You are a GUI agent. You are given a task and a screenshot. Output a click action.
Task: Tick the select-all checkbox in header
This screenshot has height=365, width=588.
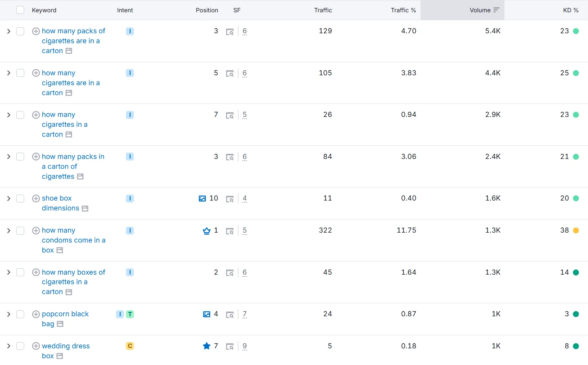coord(20,10)
